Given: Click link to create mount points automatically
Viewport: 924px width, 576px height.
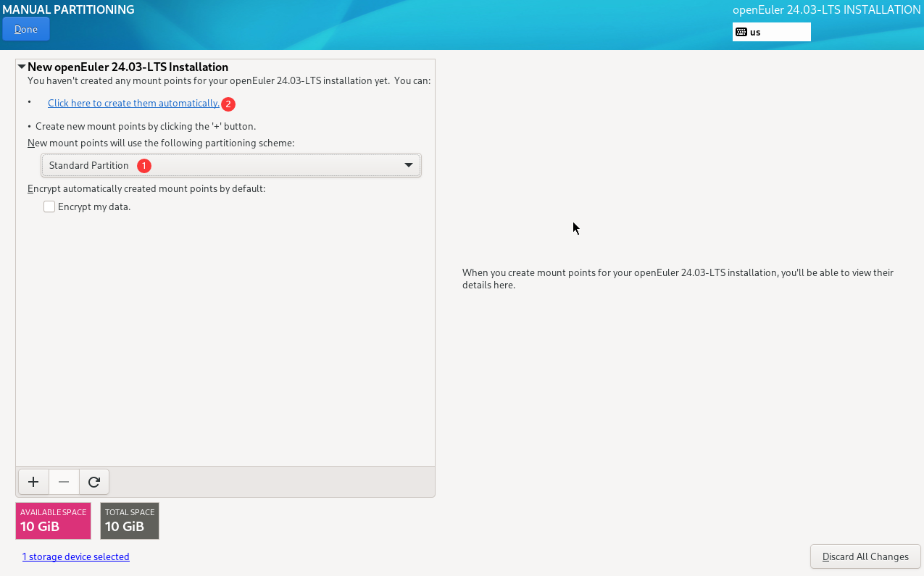Looking at the screenshot, I should pyautogui.click(x=133, y=104).
